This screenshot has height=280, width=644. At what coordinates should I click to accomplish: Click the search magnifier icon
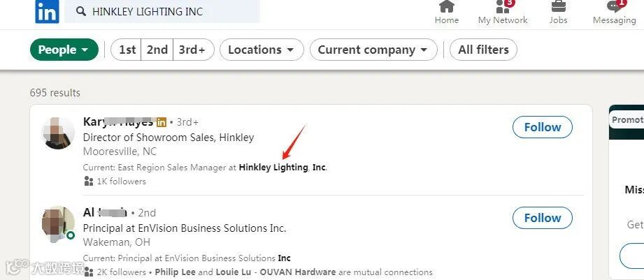click(x=80, y=12)
